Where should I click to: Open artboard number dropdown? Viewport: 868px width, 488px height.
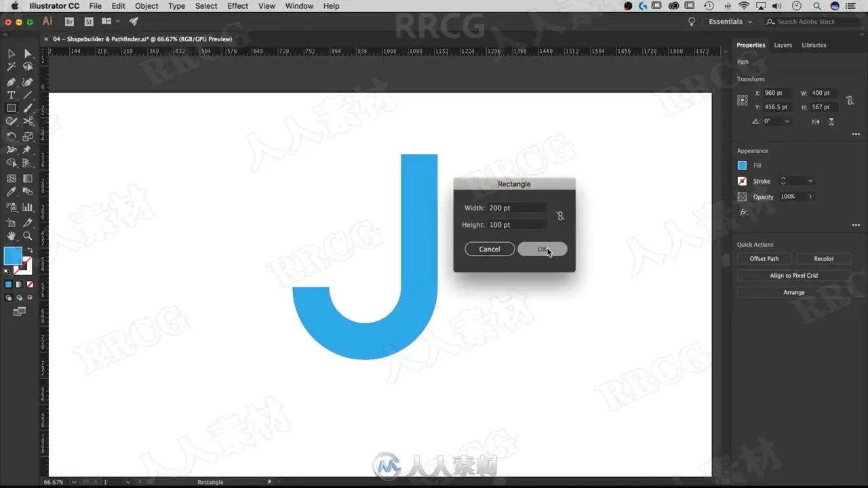click(x=127, y=482)
